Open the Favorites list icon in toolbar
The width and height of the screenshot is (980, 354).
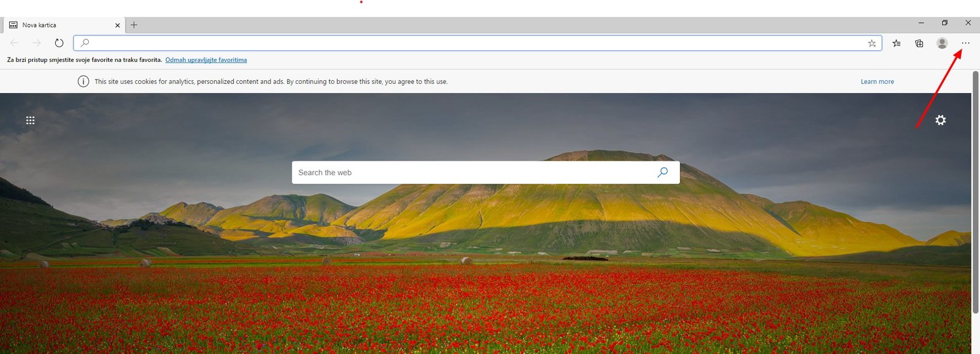897,43
